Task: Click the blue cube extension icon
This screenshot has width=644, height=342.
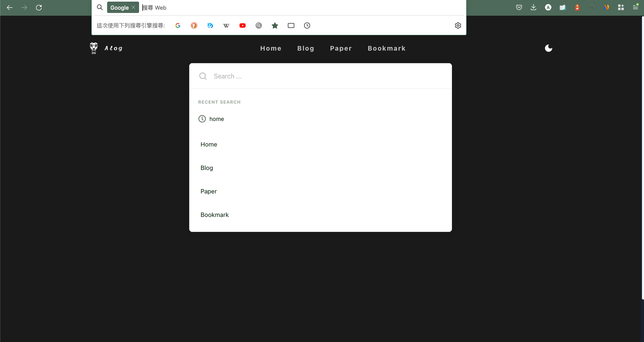Action: tap(563, 7)
